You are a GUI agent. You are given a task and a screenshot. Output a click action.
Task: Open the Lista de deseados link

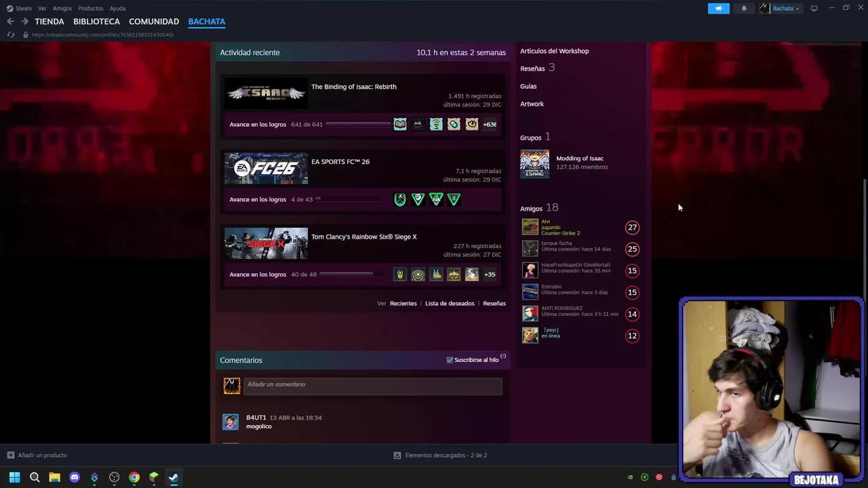pos(450,304)
